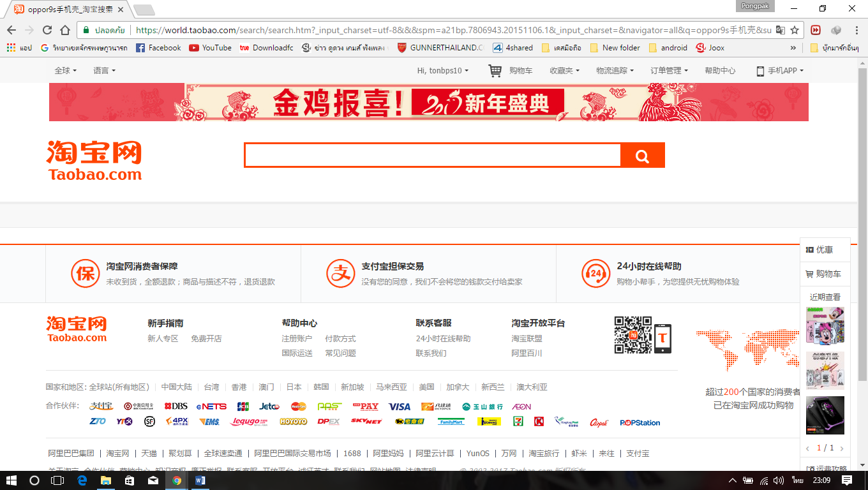Viewport: 868px width, 490px height.
Task: Click the 中国大陆 region link
Action: click(x=177, y=387)
